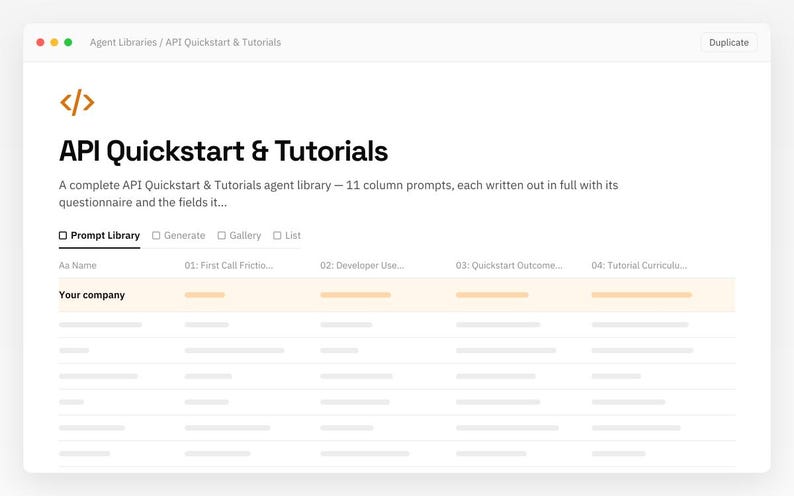Click the Aa Name column header
This screenshot has width=794, height=496.
[x=77, y=265]
